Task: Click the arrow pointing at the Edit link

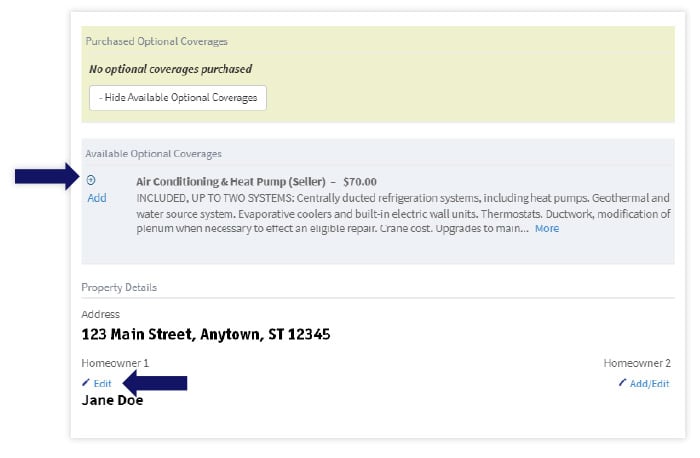Action: pyautogui.click(x=155, y=383)
